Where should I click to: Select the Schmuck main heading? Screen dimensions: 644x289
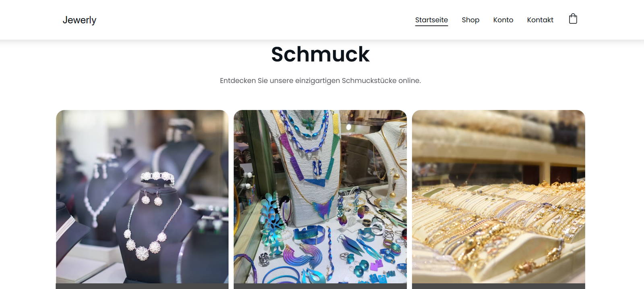(320, 54)
